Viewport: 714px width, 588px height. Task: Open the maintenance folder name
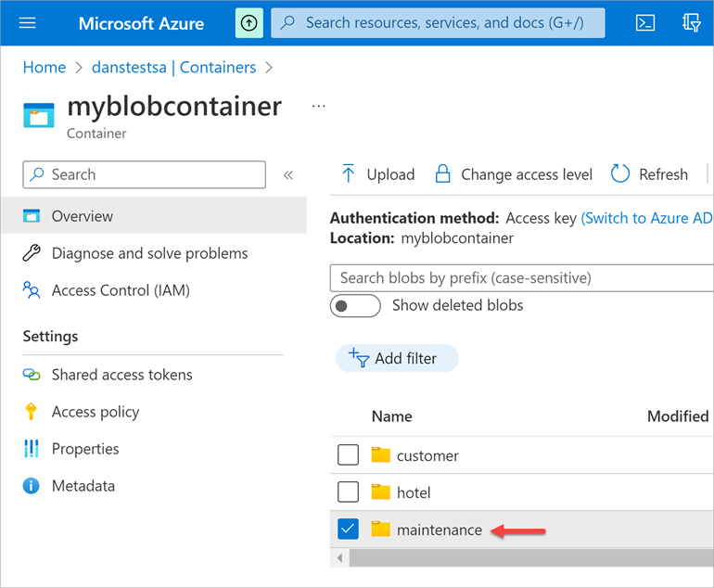[x=440, y=530]
